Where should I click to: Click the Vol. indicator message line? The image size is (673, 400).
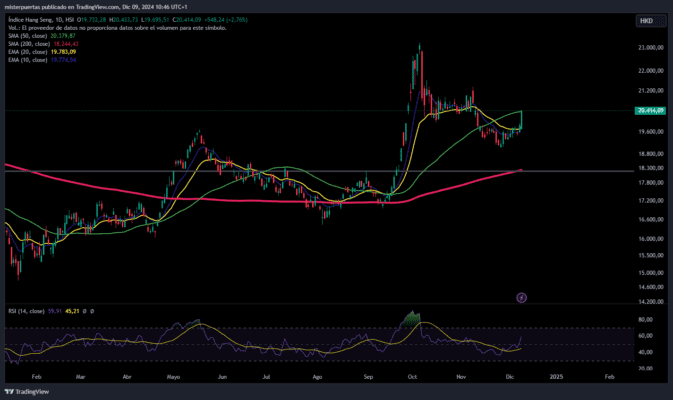click(117, 27)
